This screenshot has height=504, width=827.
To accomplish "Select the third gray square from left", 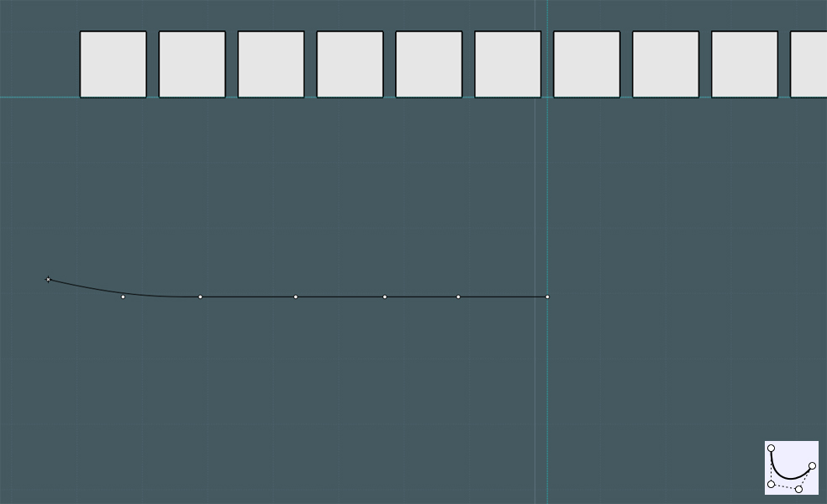I will (271, 65).
